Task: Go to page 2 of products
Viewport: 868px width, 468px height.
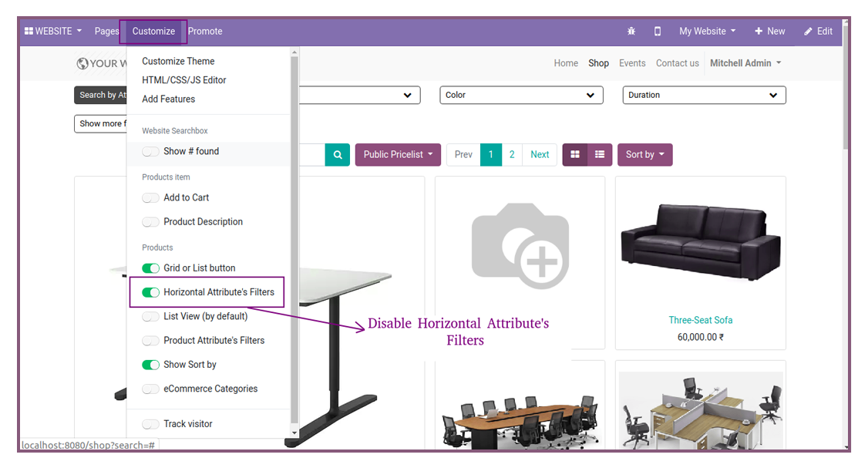Action: point(512,154)
